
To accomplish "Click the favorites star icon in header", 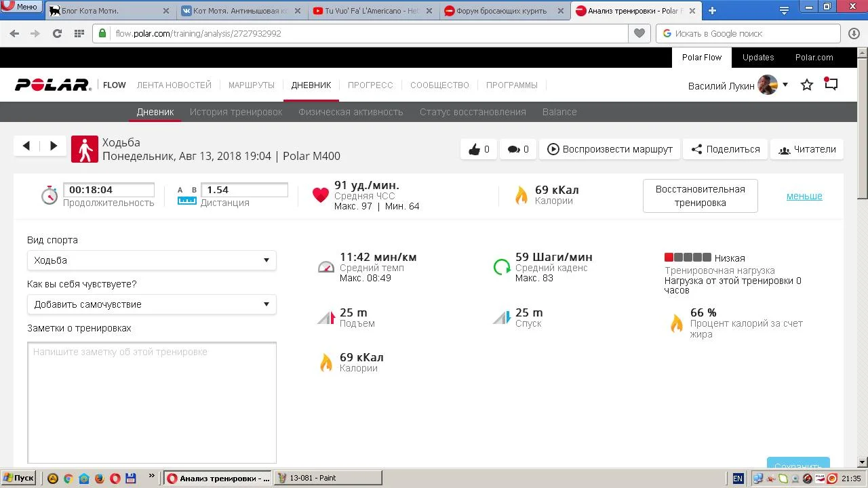I will tap(807, 85).
